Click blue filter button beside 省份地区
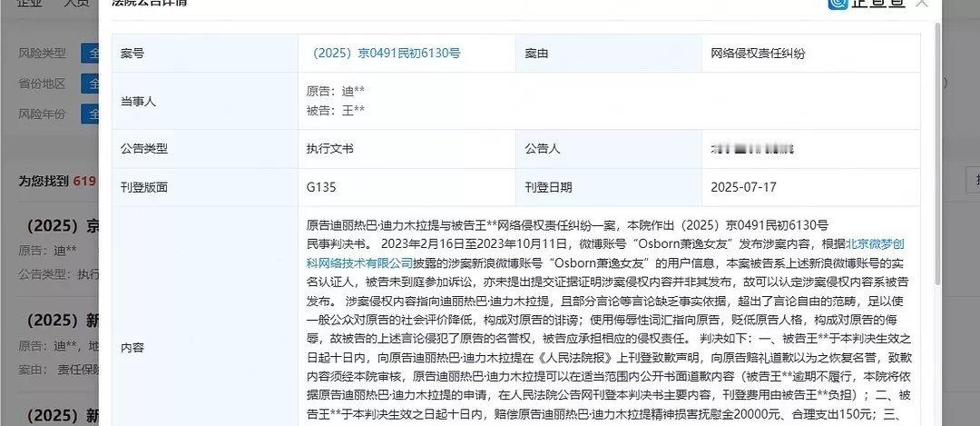Screen dimensions: 980x426 point(90,84)
